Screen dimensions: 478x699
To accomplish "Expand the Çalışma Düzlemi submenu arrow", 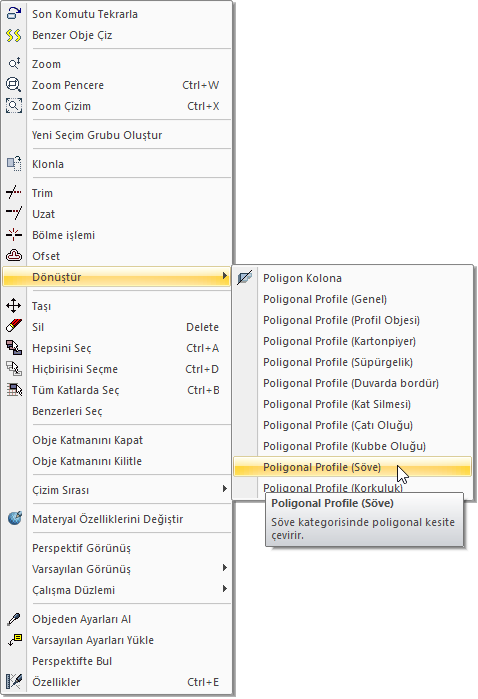I will point(224,589).
